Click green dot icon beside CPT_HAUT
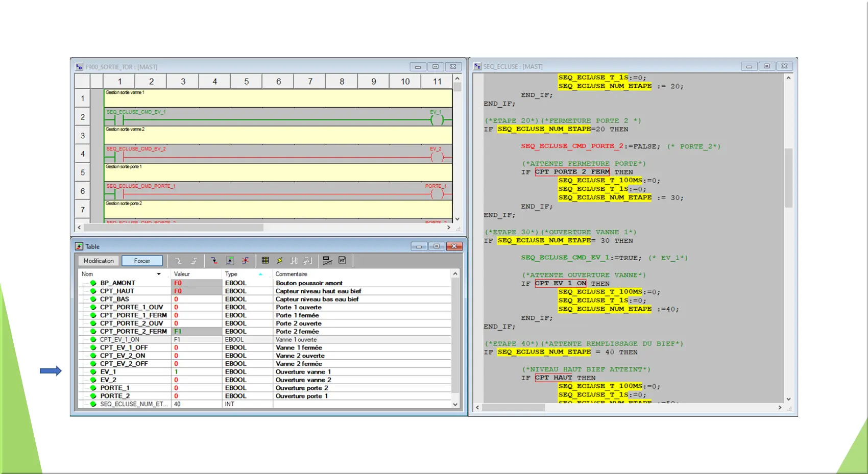Image resolution: width=868 pixels, height=474 pixels. [93, 291]
